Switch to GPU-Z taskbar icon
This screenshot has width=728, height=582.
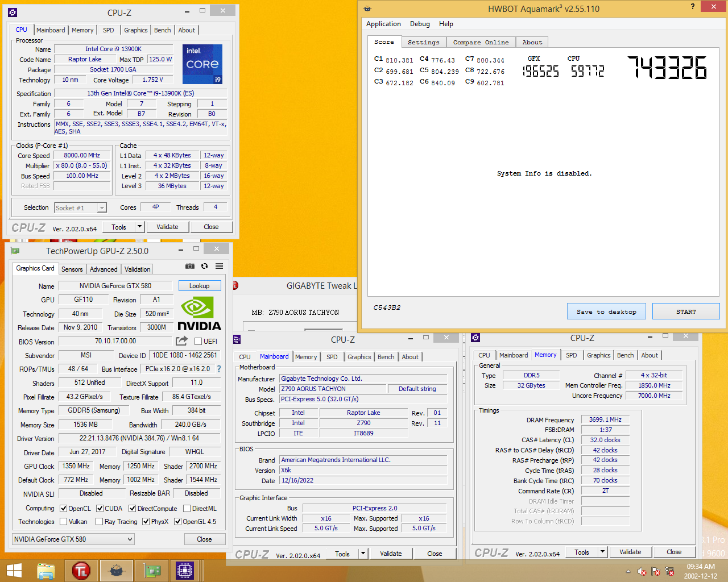click(151, 571)
